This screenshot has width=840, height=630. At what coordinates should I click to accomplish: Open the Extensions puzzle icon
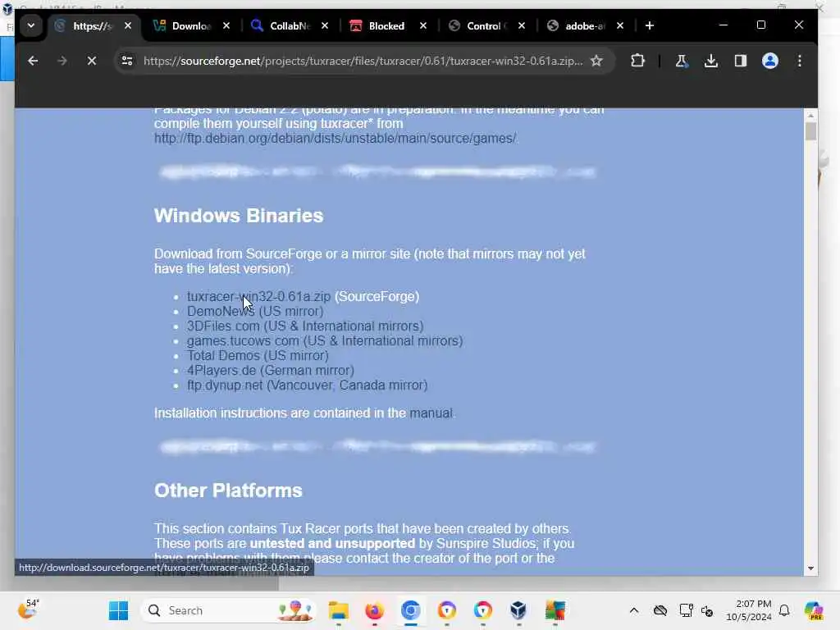pyautogui.click(x=637, y=61)
